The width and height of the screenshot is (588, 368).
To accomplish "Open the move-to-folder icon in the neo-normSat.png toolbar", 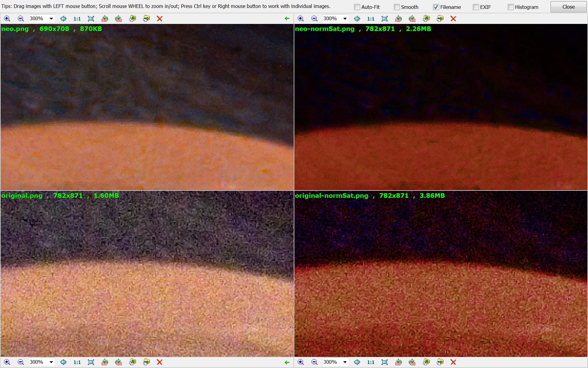I will [440, 19].
